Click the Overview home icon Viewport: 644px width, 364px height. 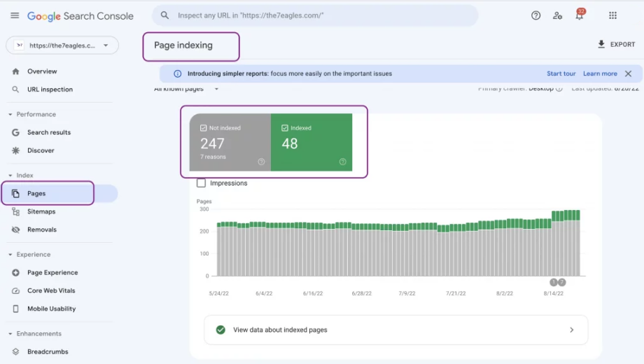pyautogui.click(x=15, y=71)
